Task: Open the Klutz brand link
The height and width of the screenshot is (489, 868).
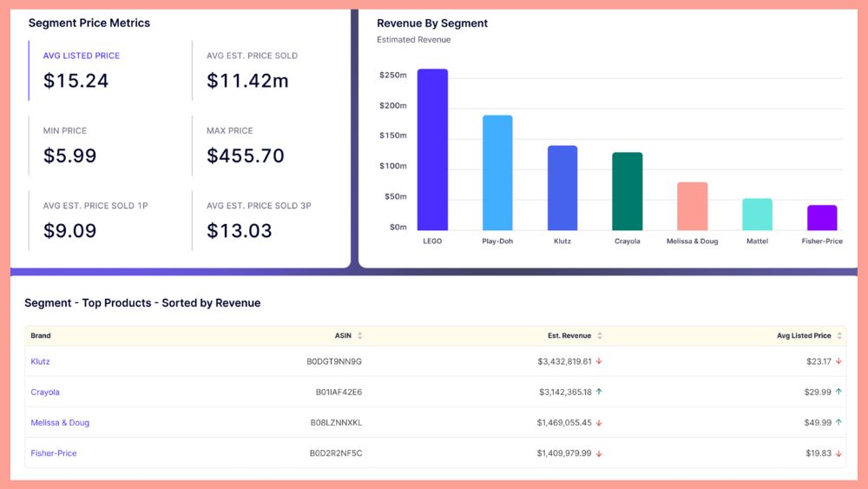Action: click(x=41, y=361)
